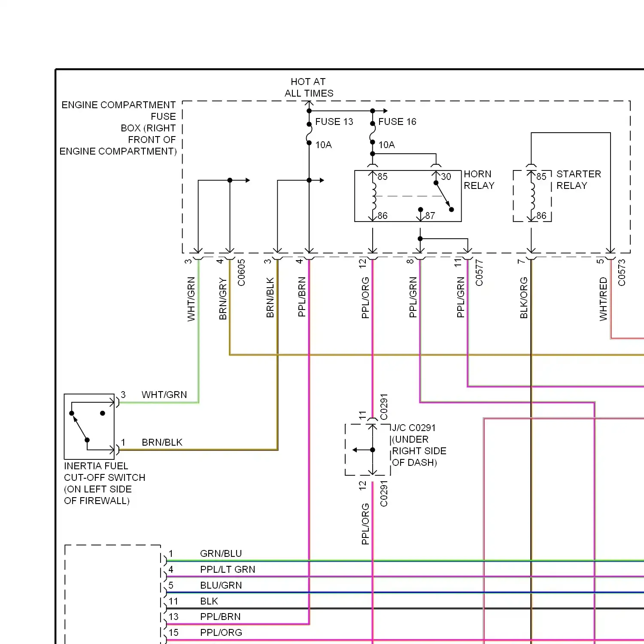Screen dimensions: 644x644
Task: Click the starter relay coil symbol
Action: (x=532, y=196)
